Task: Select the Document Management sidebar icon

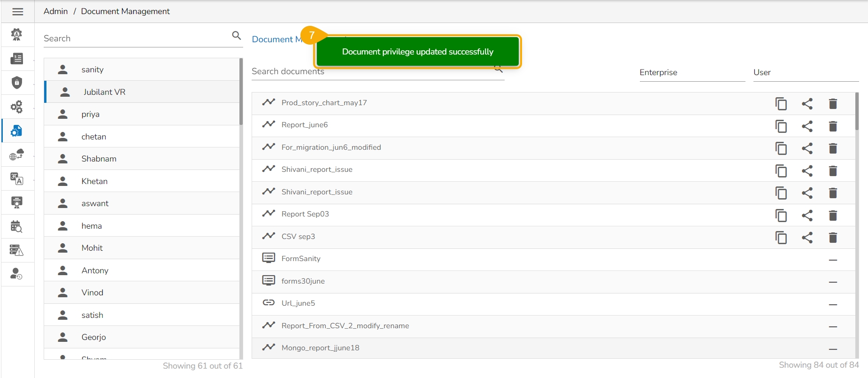Action: tap(17, 131)
